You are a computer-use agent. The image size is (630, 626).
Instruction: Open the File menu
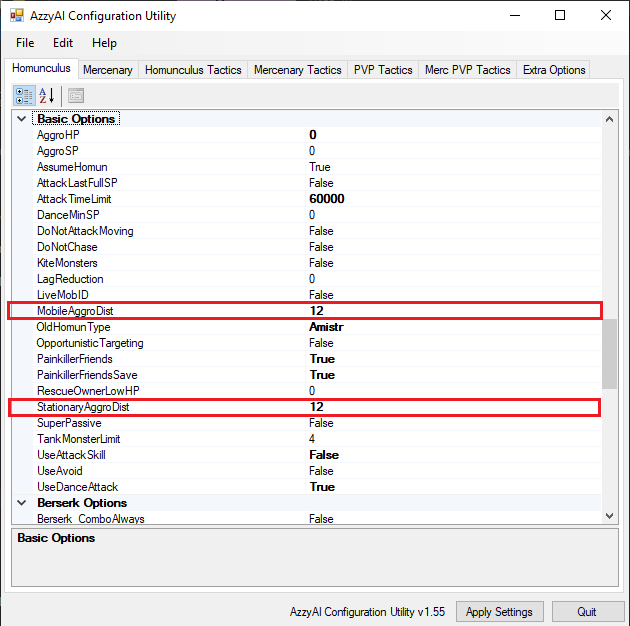click(x=25, y=43)
